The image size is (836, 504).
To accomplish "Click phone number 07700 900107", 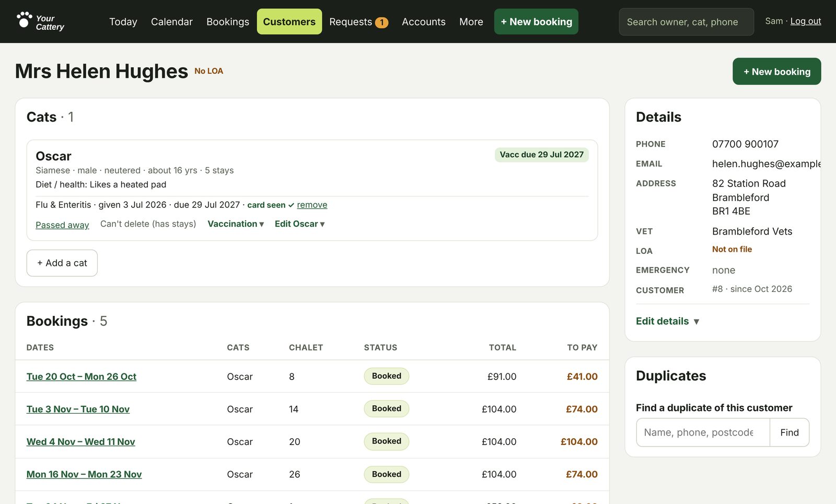I will pos(745,144).
